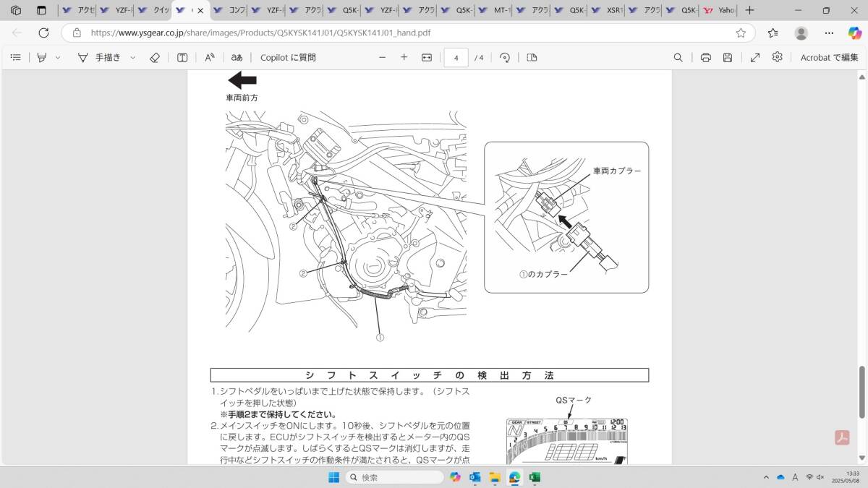The image size is (868, 488).
Task: Start read aloud for the PDF
Action: (209, 57)
